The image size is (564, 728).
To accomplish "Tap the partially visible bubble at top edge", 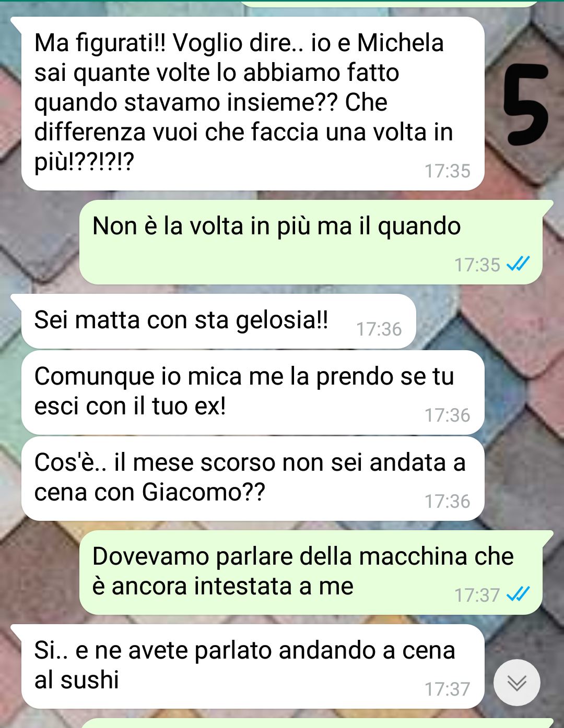I will click(389, 4).
